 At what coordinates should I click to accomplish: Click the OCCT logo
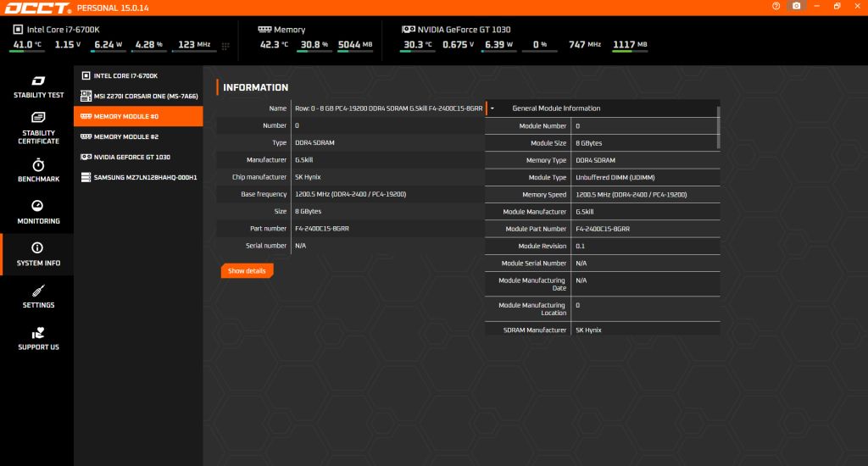click(x=37, y=8)
